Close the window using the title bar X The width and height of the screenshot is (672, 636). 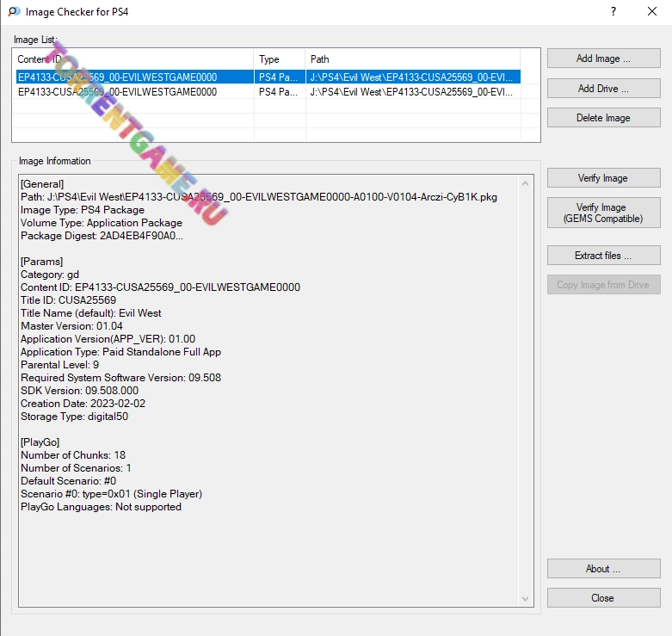pyautogui.click(x=651, y=12)
